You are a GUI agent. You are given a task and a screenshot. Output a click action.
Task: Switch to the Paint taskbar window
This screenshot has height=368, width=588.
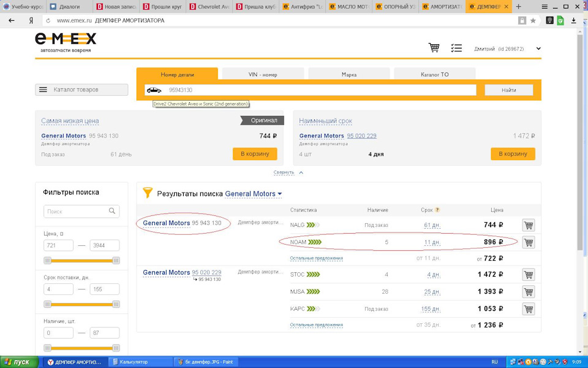coord(206,362)
